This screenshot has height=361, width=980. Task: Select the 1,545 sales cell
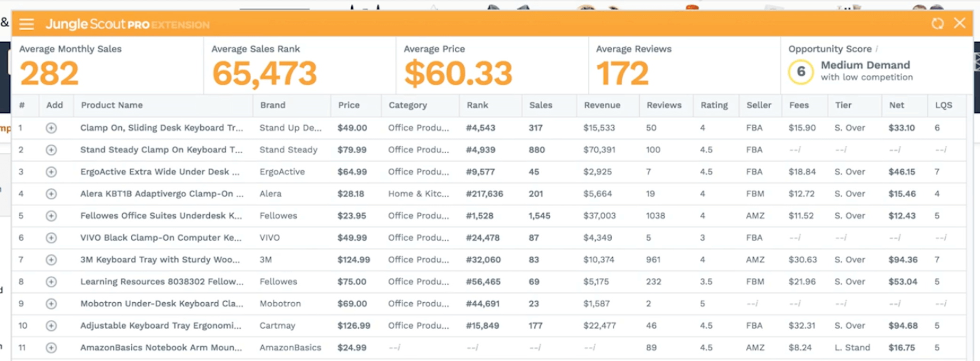pyautogui.click(x=539, y=216)
